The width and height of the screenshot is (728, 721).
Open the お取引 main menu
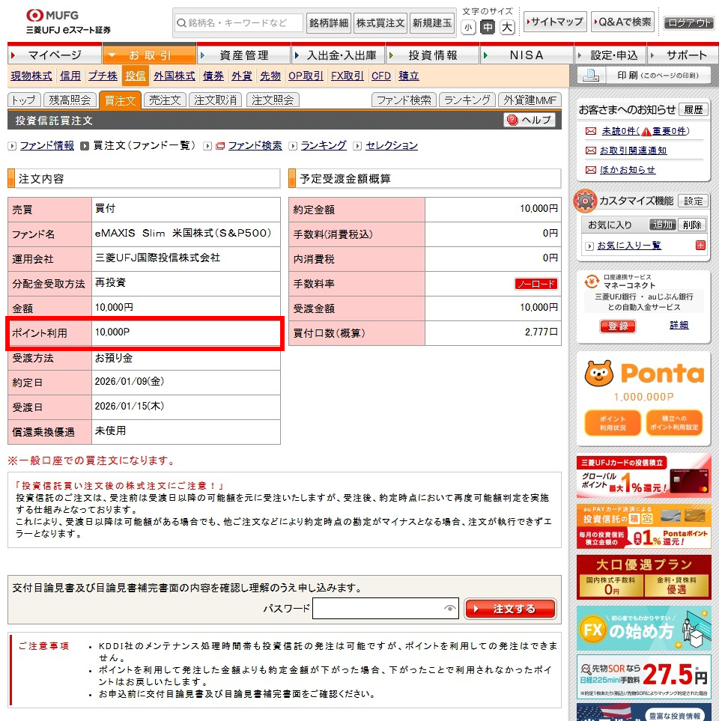click(150, 55)
